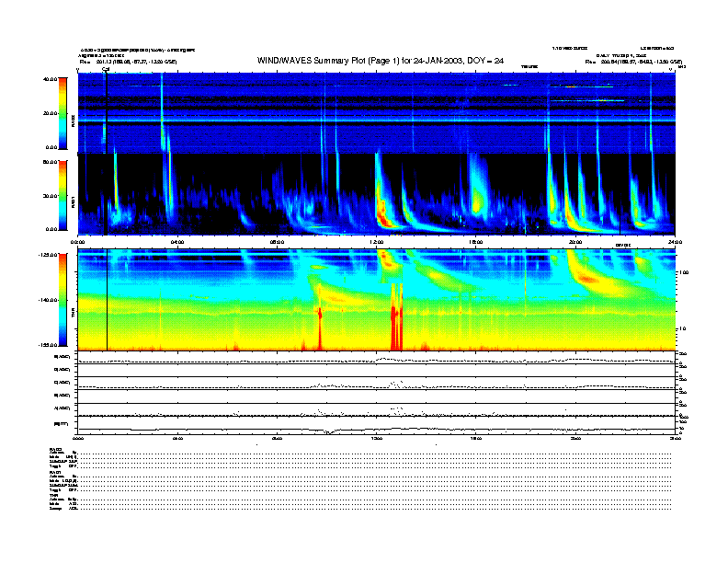Click the 100 label on TNR right axis
Screen dimensions: 728x563
click(684, 272)
